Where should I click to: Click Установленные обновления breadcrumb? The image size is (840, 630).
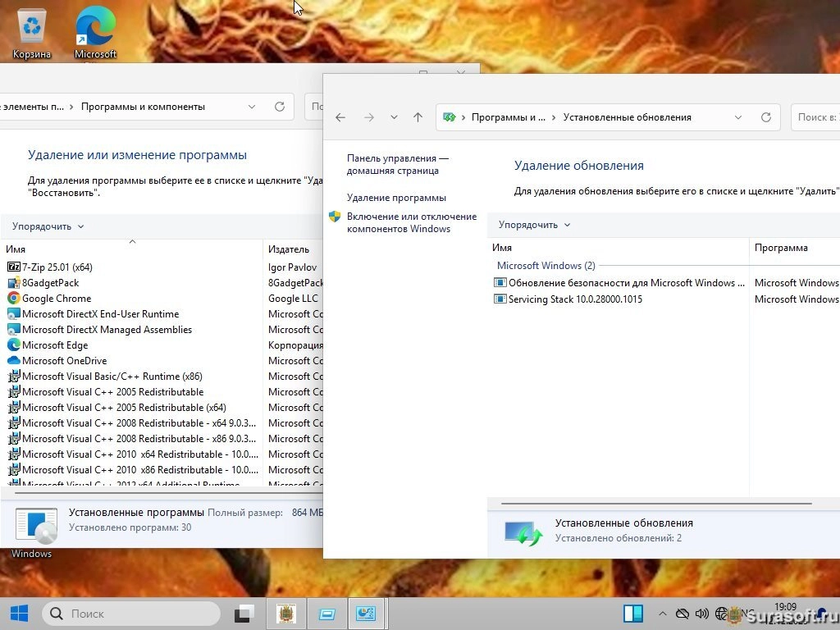click(x=627, y=117)
